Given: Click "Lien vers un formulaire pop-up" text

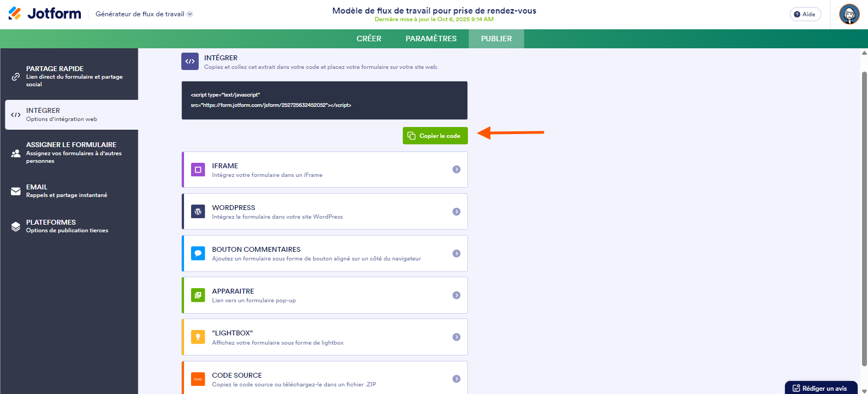Looking at the screenshot, I should click(254, 300).
